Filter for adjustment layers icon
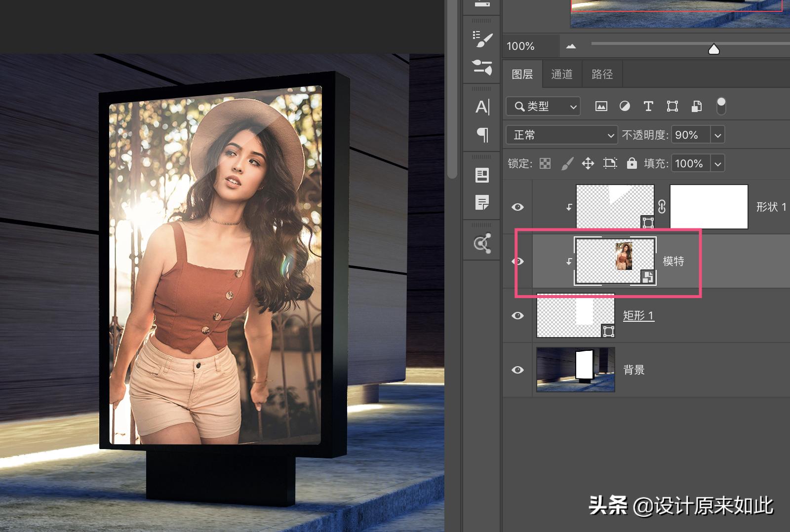This screenshot has width=790, height=532. (625, 106)
